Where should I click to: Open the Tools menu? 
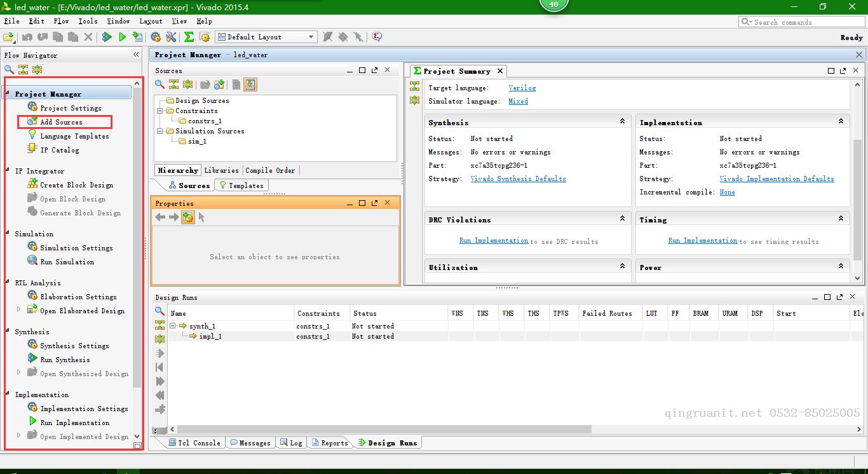coord(88,21)
